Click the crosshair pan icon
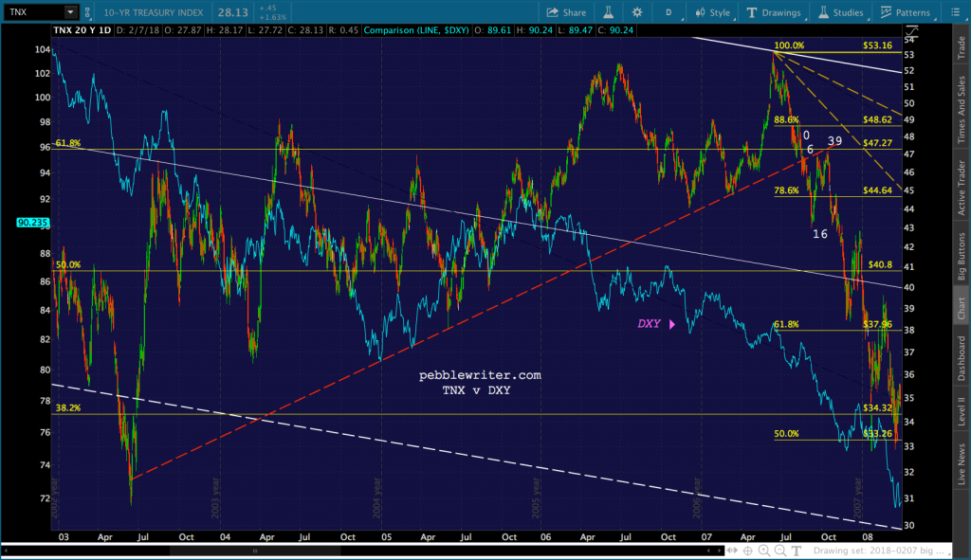This screenshot has height=560, width=971. 748,551
